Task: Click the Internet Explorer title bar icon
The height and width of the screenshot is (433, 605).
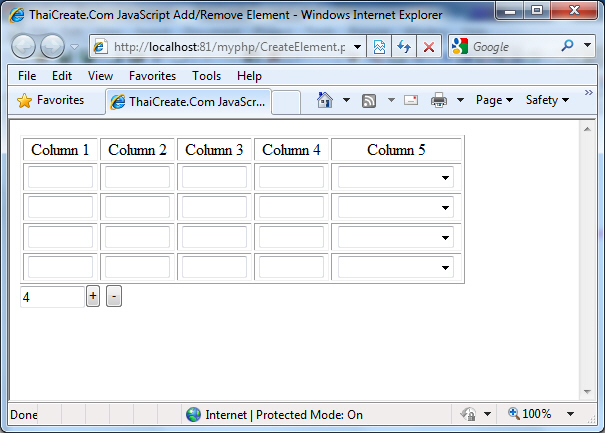Action: coord(17,15)
